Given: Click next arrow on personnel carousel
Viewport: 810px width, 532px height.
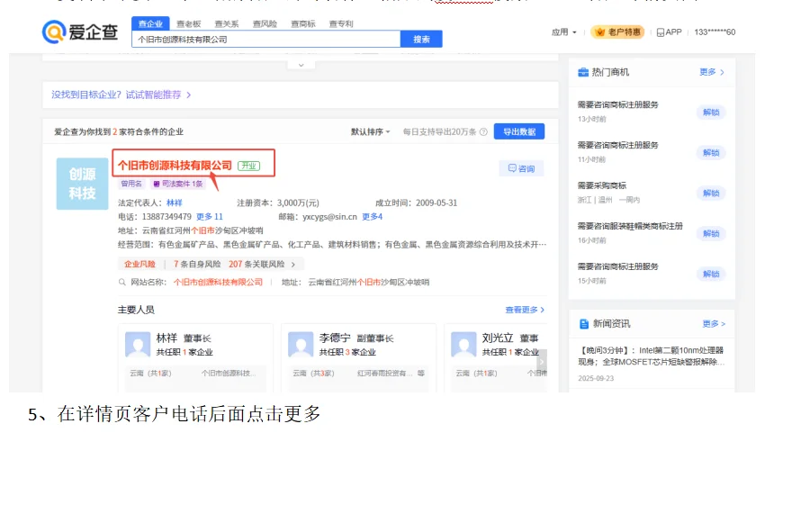Looking at the screenshot, I should click(543, 361).
